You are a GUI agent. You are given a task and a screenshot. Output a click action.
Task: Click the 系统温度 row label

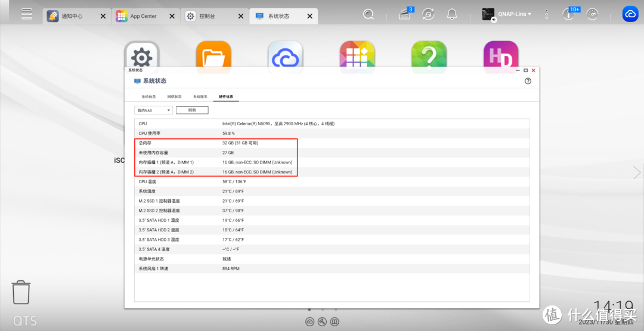point(147,191)
